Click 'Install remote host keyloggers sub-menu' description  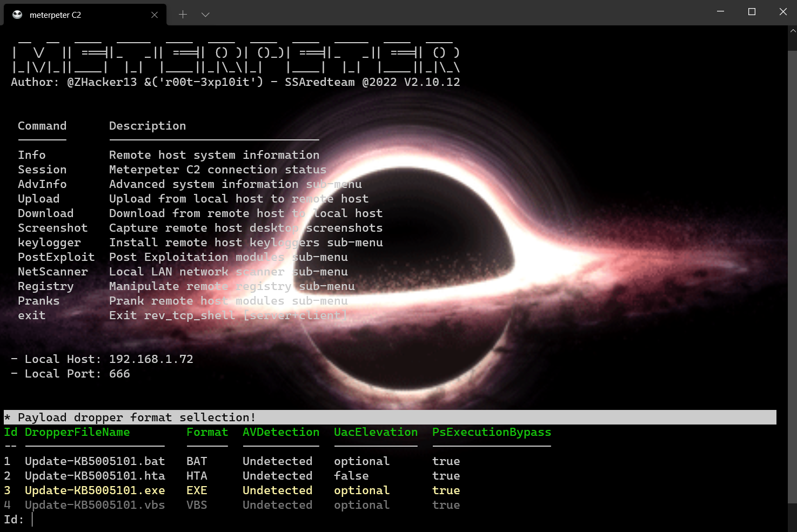[x=246, y=243]
